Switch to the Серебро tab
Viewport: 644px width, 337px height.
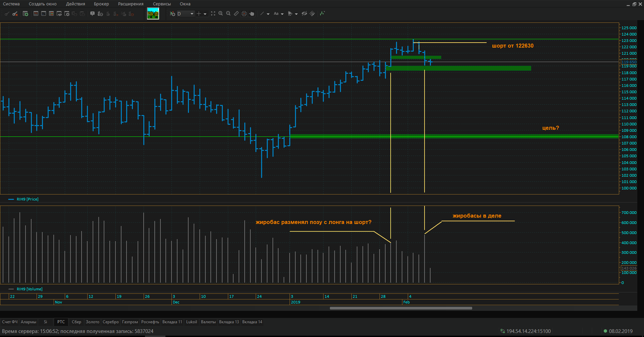coord(111,322)
